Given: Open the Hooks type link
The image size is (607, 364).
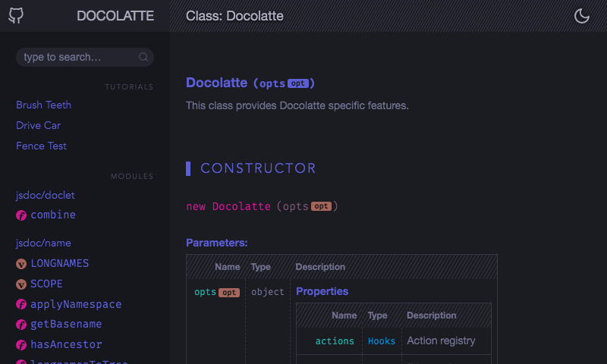Looking at the screenshot, I should (x=382, y=341).
